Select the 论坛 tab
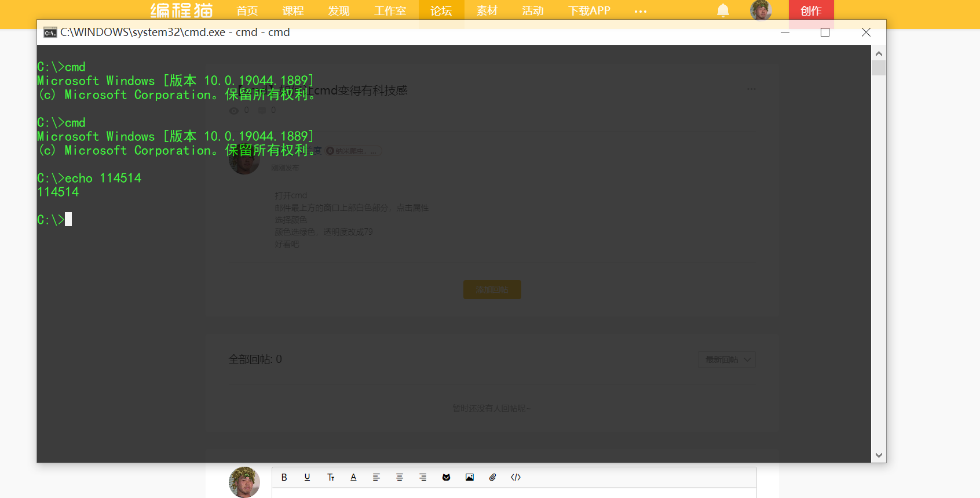 point(441,11)
